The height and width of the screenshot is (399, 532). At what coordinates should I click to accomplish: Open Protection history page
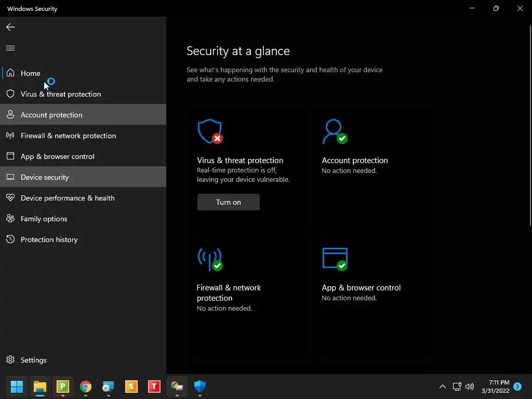tap(83, 240)
